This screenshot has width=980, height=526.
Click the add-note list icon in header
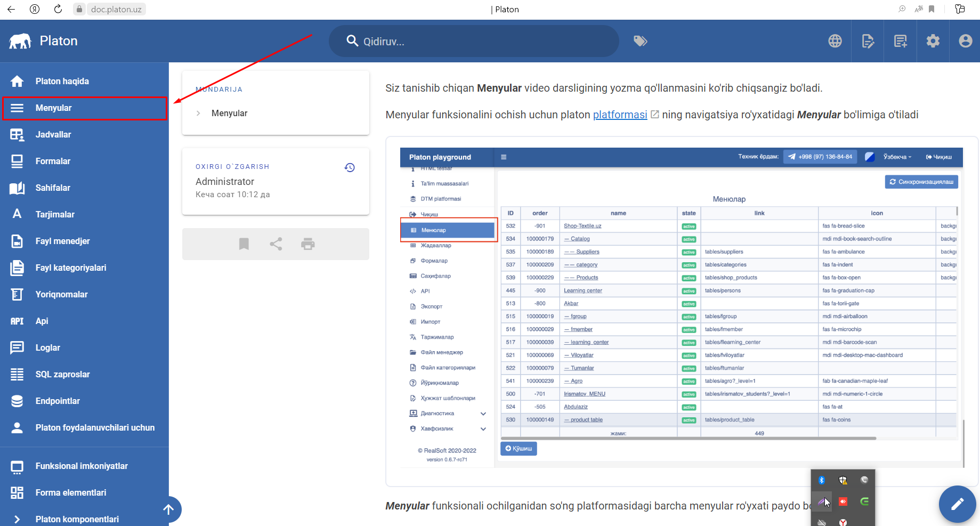click(x=901, y=41)
